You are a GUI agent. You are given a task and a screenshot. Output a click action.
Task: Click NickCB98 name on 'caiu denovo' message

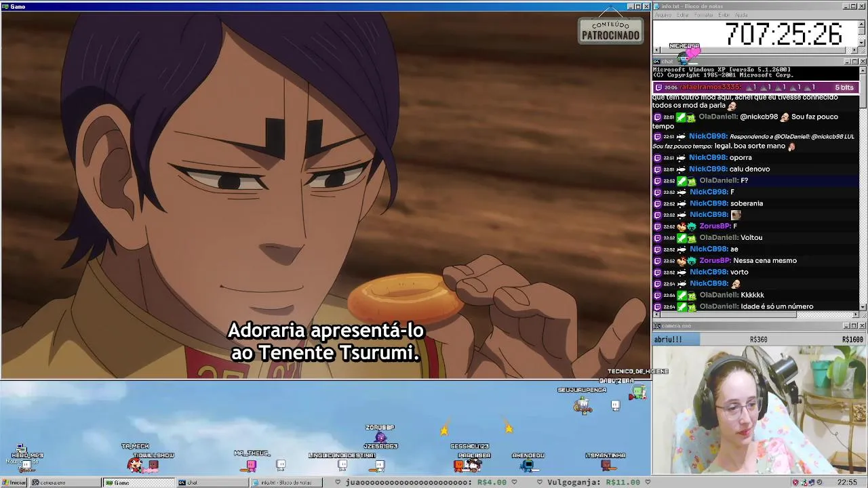(x=708, y=169)
